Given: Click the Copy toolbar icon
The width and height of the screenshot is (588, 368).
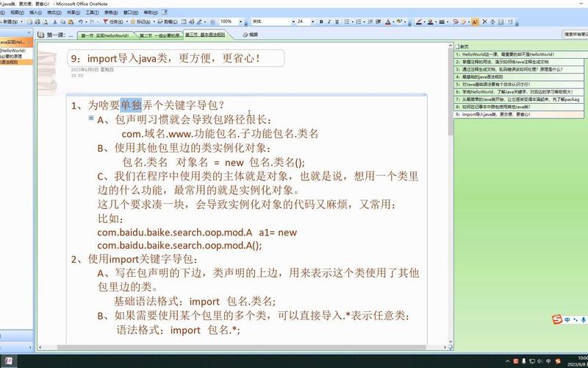Looking at the screenshot, I should tap(62, 21).
